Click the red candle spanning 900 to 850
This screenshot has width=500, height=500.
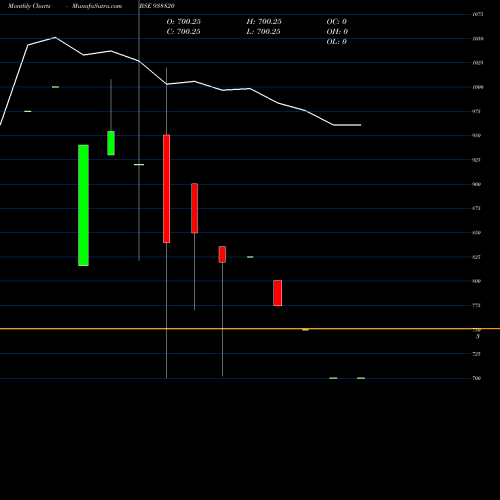(194, 208)
